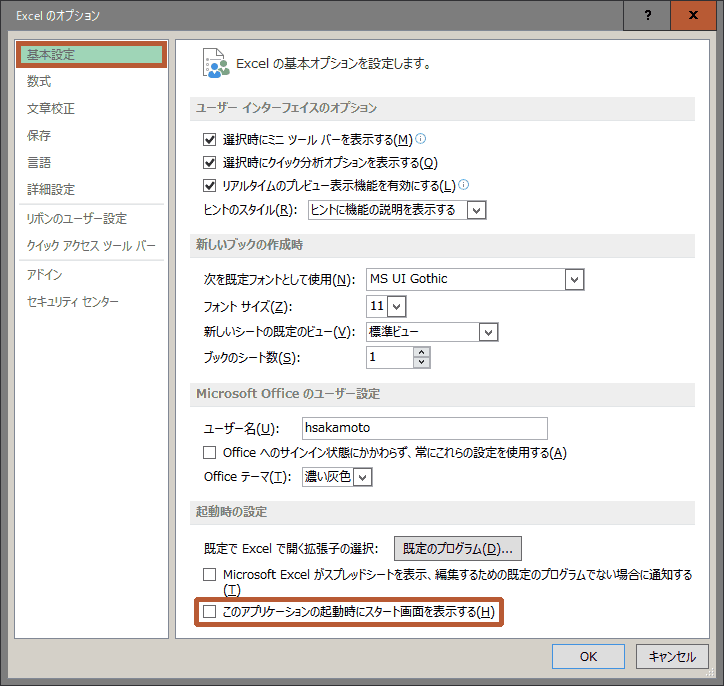Image resolution: width=724 pixels, height=686 pixels.
Task: Select the 保存 category
Action: [91, 135]
